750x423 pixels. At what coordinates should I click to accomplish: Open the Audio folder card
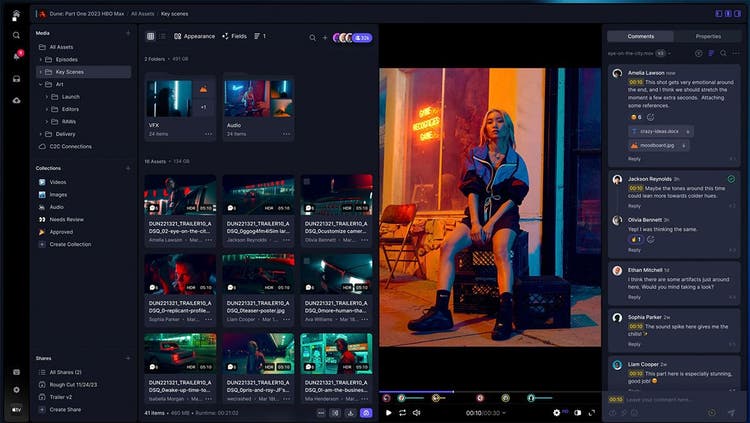tap(258, 108)
